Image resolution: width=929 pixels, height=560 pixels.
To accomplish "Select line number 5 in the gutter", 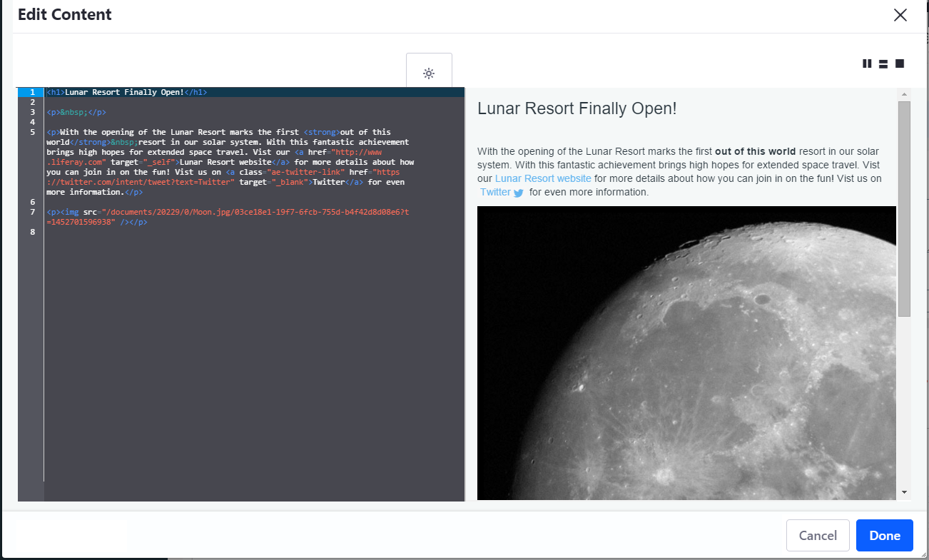I will coord(32,132).
